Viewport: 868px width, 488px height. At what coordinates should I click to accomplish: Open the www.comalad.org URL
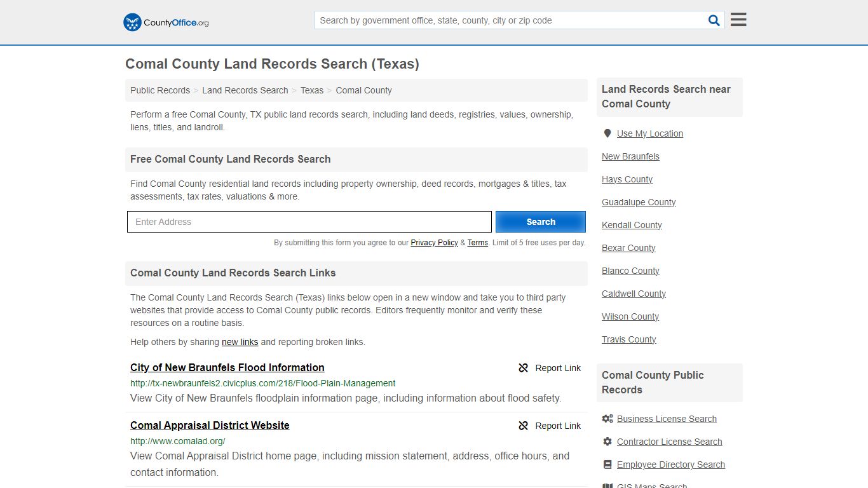click(178, 441)
